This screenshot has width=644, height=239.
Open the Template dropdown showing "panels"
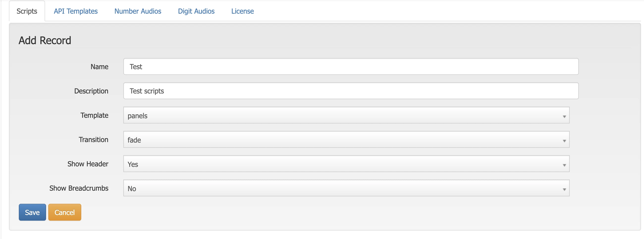[x=346, y=115]
